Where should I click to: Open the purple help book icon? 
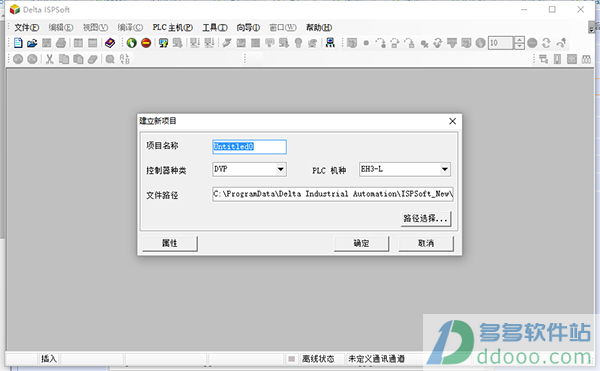(x=110, y=43)
